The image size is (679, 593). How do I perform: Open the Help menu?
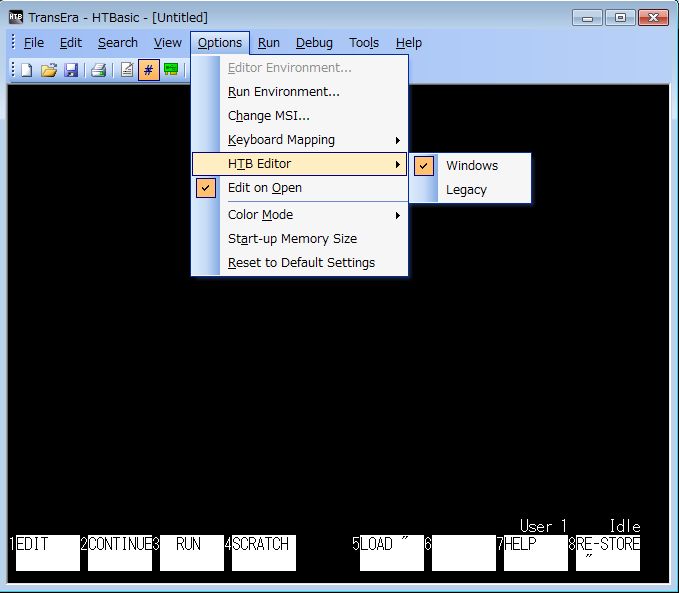(x=409, y=43)
